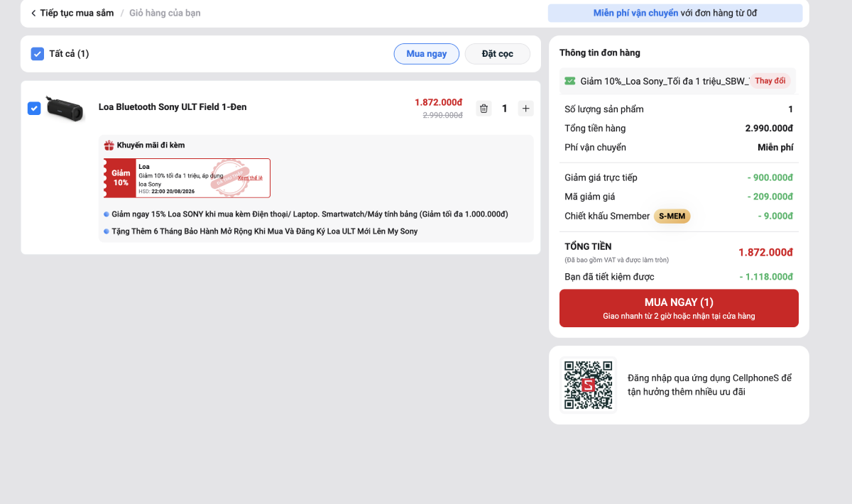Click the Tổng tiền hàng value 2.990.000đ
The width and height of the screenshot is (852, 504).
coord(769,128)
